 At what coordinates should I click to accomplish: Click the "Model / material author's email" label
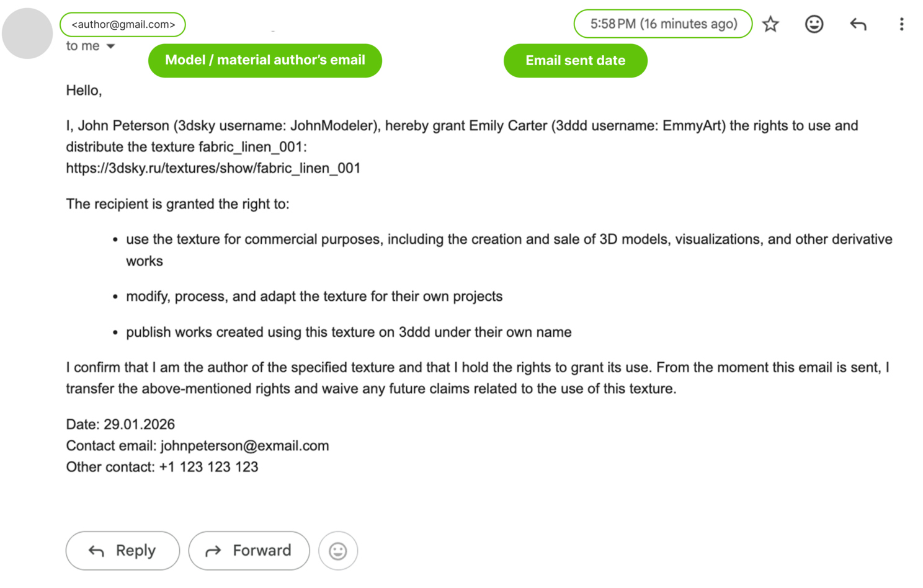tap(265, 60)
